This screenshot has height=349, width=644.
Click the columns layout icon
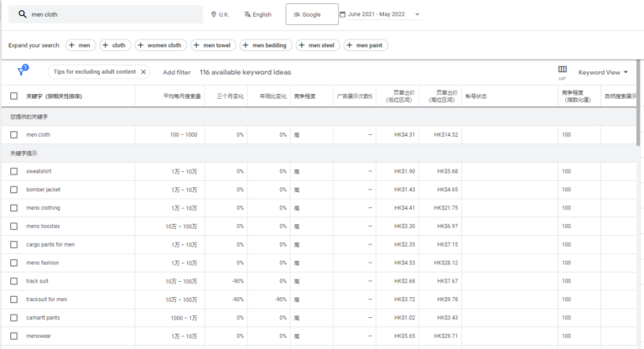[x=563, y=71]
